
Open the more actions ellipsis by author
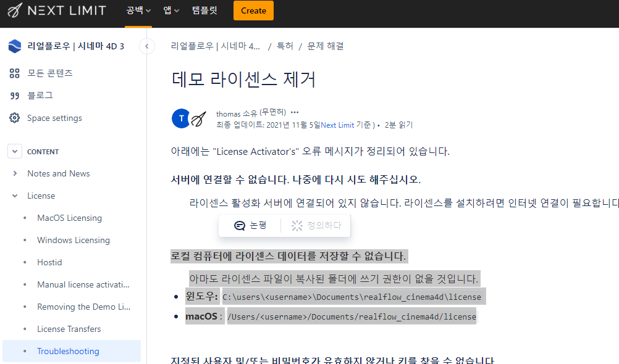pyautogui.click(x=295, y=112)
